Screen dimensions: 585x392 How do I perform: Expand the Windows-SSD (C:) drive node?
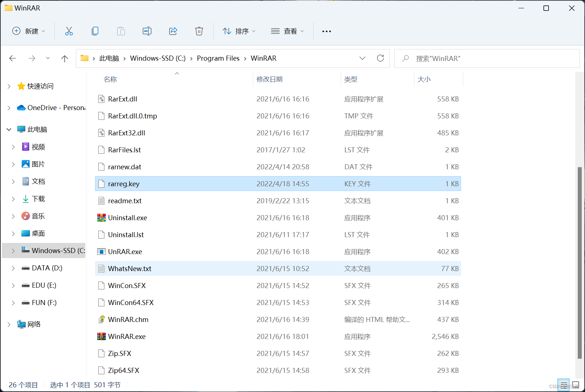click(13, 251)
